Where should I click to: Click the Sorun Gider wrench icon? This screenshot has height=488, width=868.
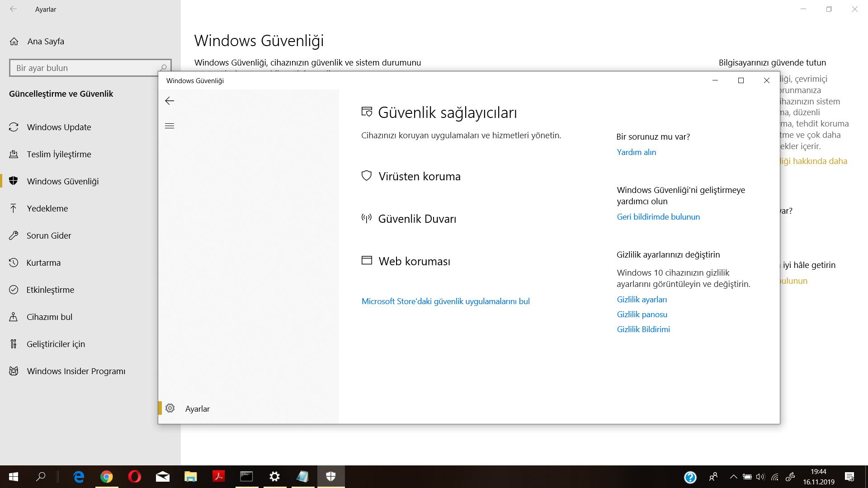click(14, 235)
